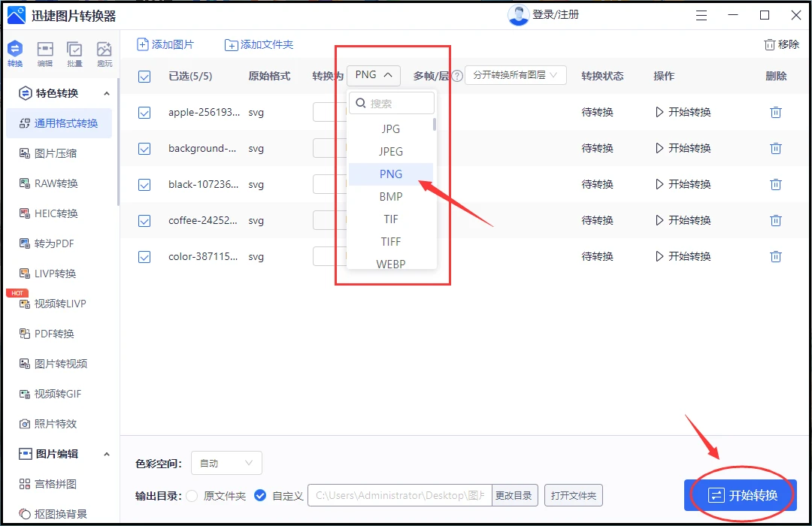The height and width of the screenshot is (526, 812).
Task: Uncheck the color-387115 file checkbox
Action: [144, 257]
